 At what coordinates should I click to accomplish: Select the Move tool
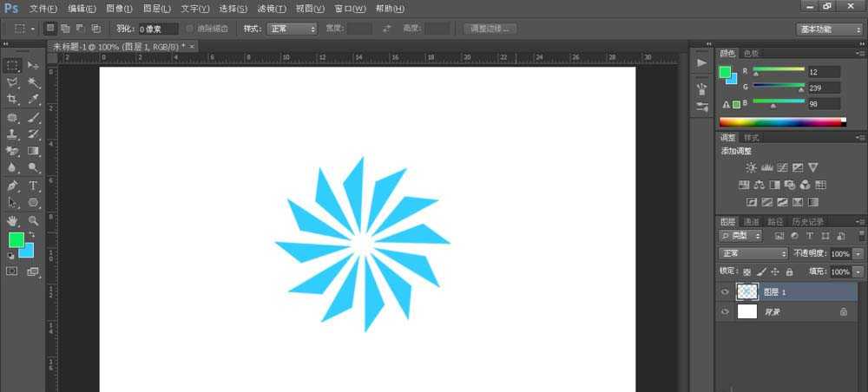click(x=33, y=66)
